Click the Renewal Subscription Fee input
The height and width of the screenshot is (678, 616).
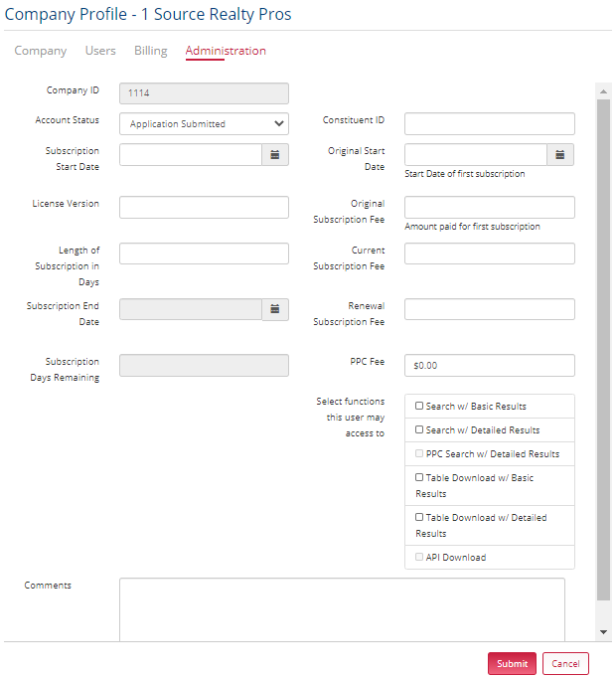click(x=490, y=309)
